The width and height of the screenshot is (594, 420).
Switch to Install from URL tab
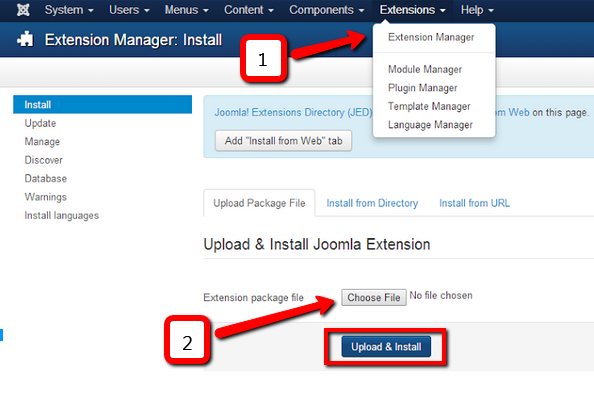coord(474,203)
